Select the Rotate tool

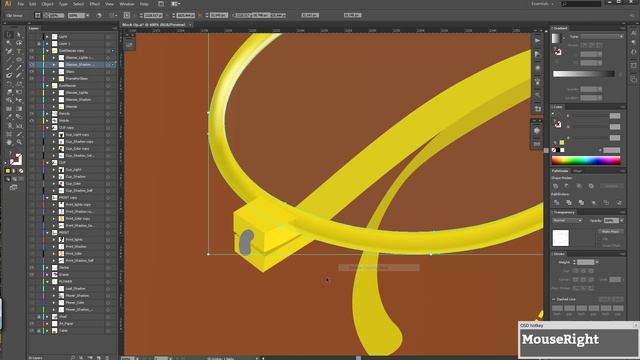pos(9,84)
